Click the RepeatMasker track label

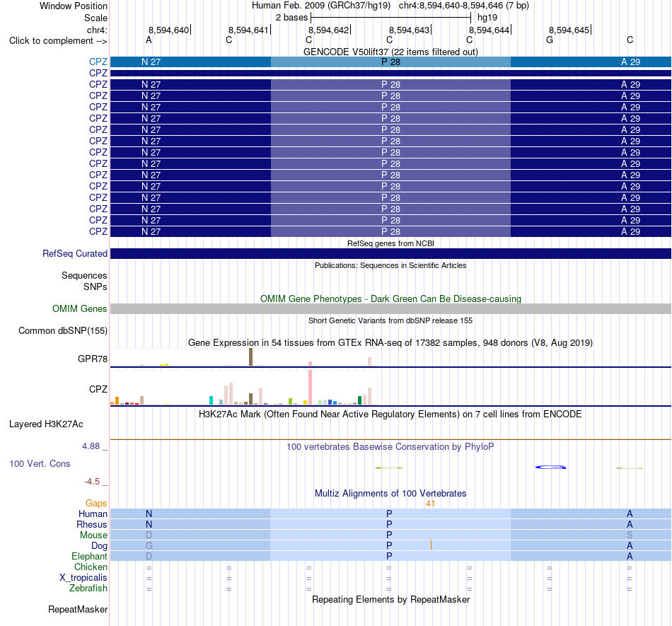point(78,609)
